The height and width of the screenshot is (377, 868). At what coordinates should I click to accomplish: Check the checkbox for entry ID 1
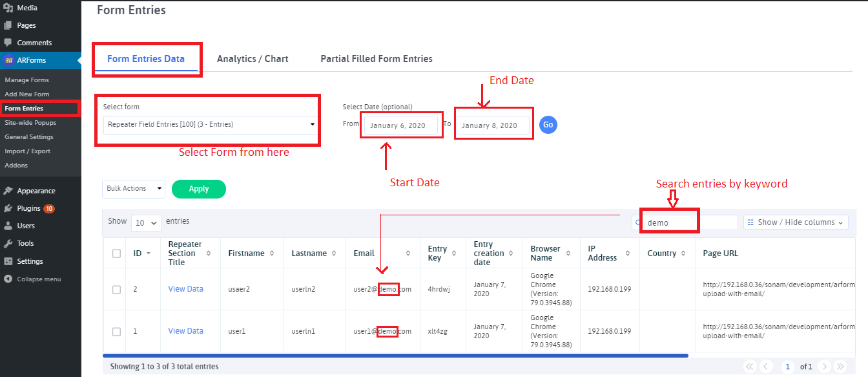pos(116,332)
